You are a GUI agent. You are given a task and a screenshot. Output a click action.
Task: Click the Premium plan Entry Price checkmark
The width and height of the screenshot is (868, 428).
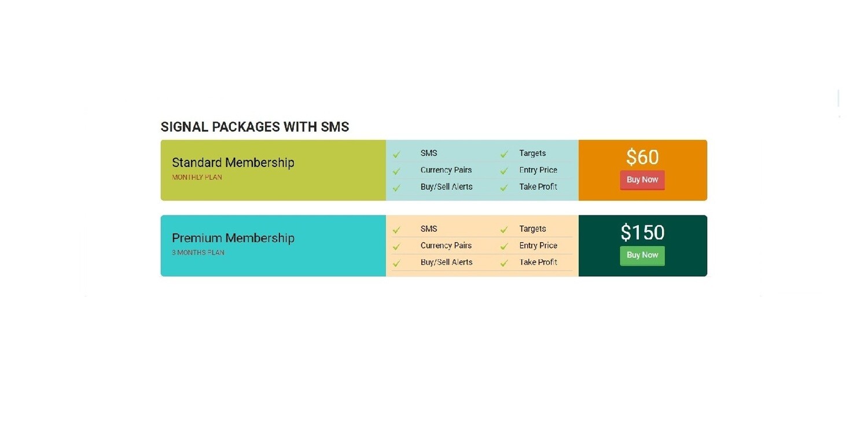pos(504,247)
